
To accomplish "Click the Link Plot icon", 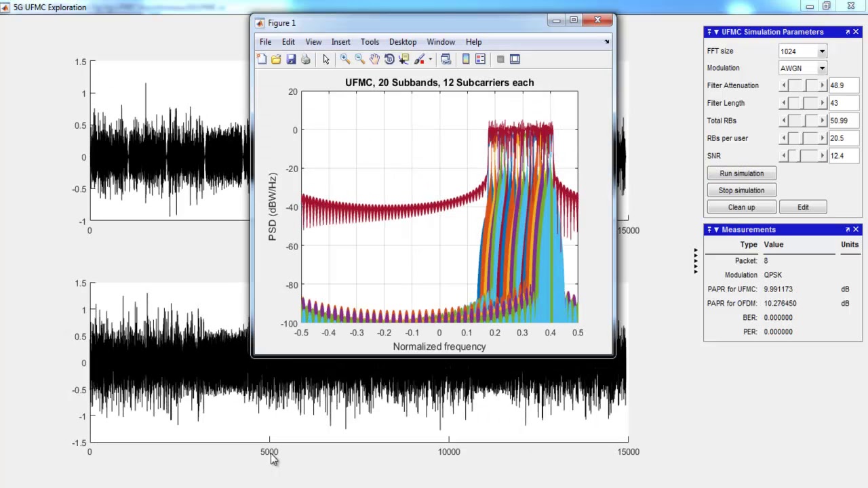I will point(446,60).
